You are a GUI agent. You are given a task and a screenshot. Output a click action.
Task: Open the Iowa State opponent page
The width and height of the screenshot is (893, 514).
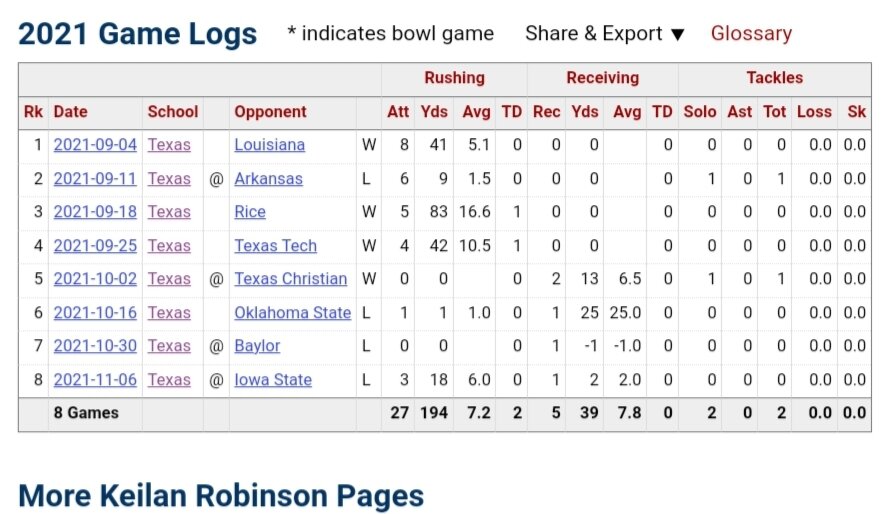tap(272, 380)
